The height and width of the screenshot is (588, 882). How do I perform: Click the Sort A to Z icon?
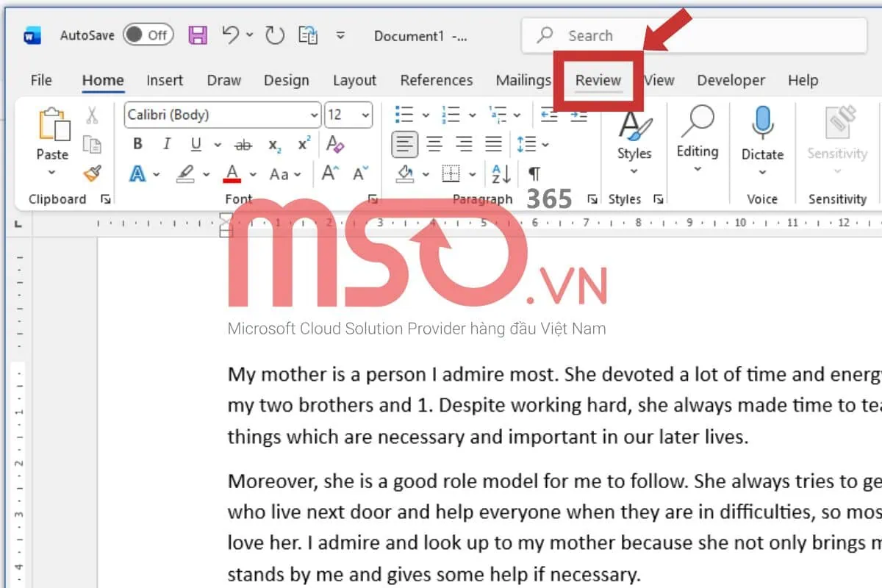501,174
